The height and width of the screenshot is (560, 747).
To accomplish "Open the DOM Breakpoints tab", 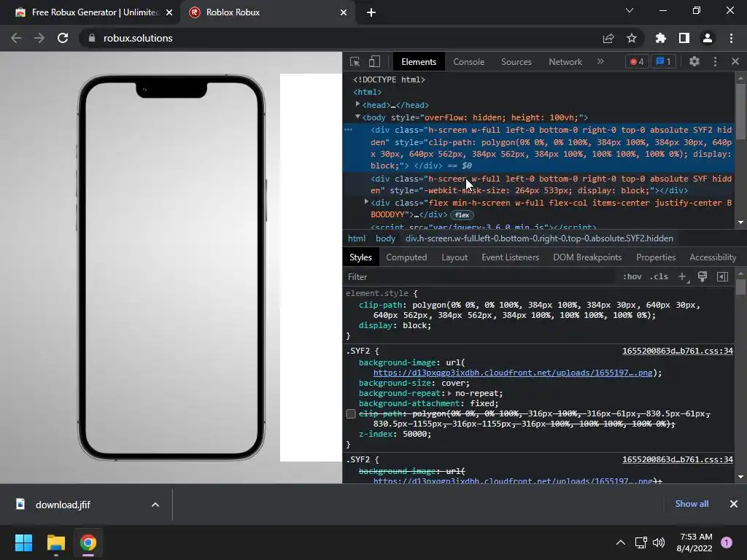I will point(587,257).
